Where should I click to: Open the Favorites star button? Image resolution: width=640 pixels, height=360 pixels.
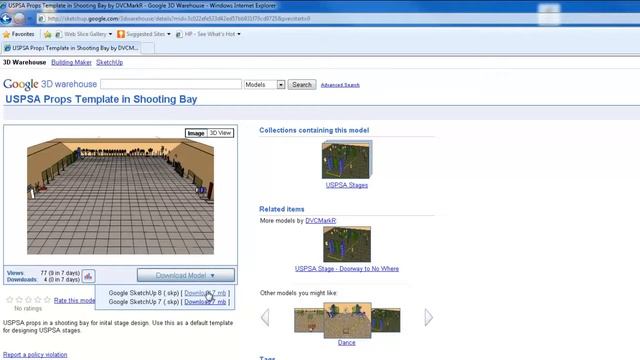[x=19, y=34]
